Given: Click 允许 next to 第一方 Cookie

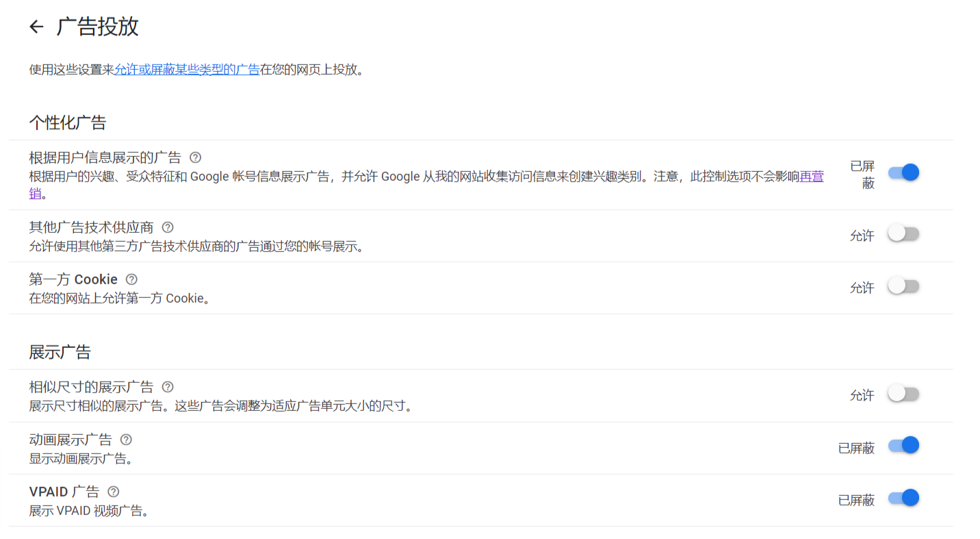Looking at the screenshot, I should tap(861, 288).
